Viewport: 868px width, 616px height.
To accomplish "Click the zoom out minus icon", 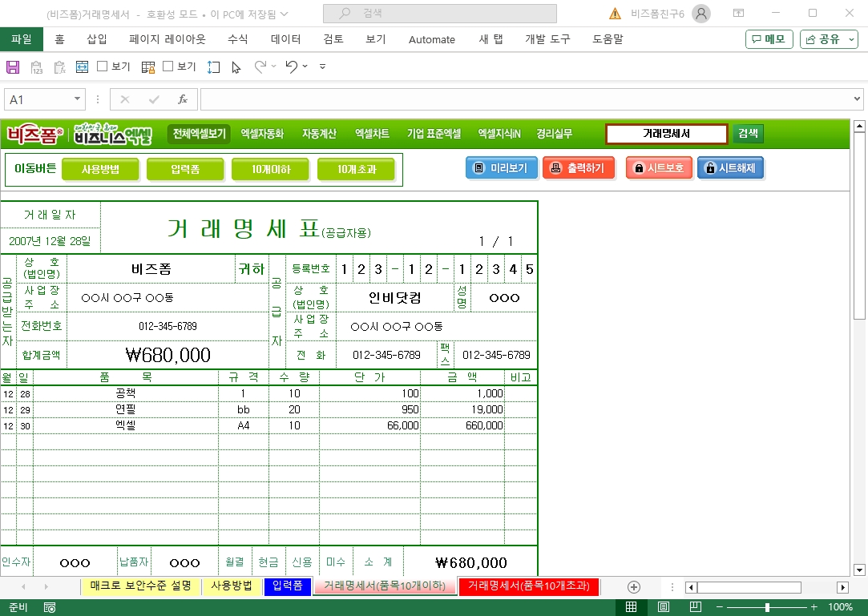I will coord(719,607).
